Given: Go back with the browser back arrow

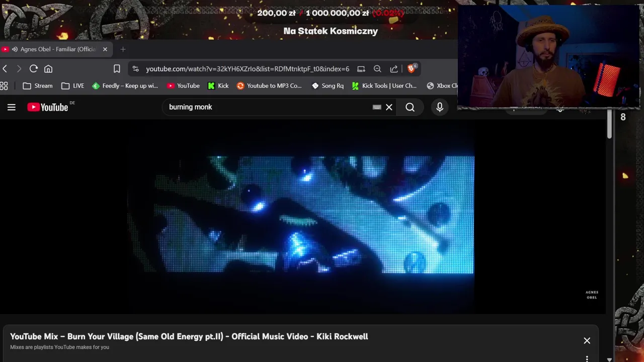Looking at the screenshot, I should pyautogui.click(x=5, y=69).
